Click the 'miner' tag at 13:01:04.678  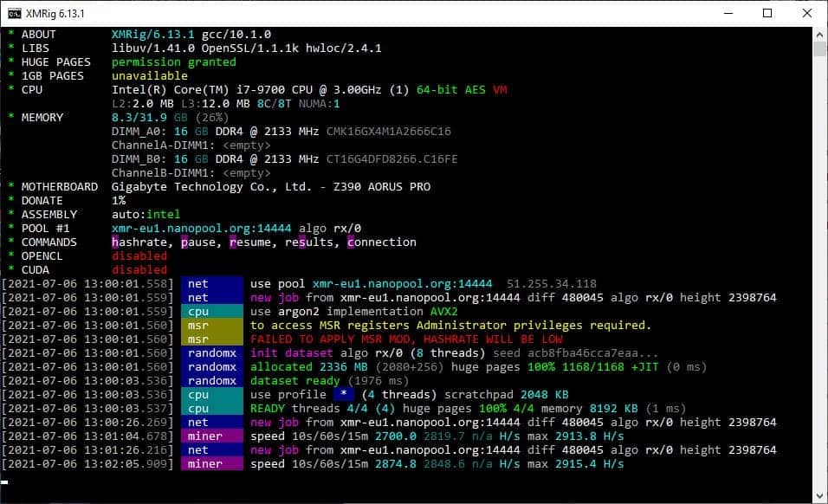(211, 436)
